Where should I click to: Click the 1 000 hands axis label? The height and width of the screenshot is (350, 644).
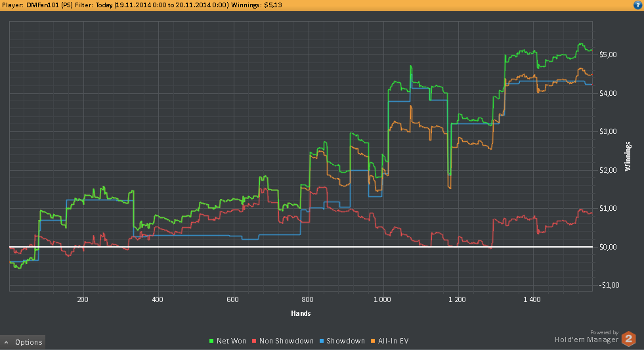pyautogui.click(x=382, y=299)
